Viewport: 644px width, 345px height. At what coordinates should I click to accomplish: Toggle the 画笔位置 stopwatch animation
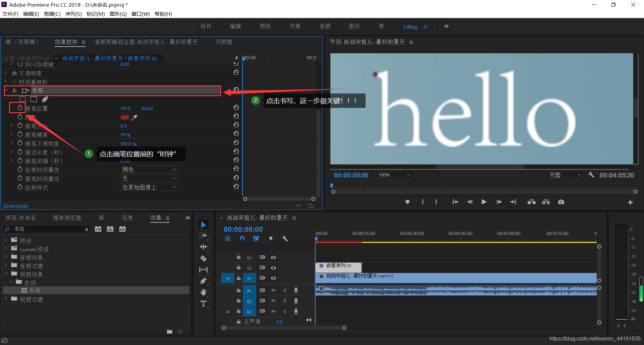pos(20,108)
